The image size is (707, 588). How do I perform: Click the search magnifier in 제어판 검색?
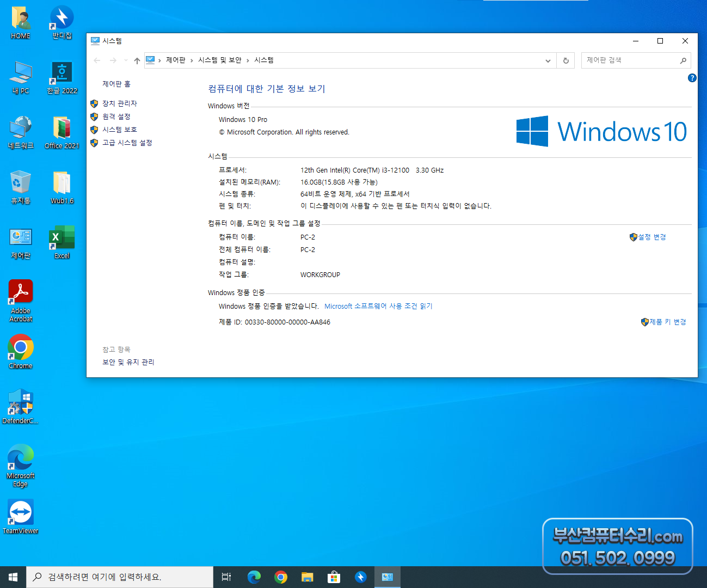683,60
